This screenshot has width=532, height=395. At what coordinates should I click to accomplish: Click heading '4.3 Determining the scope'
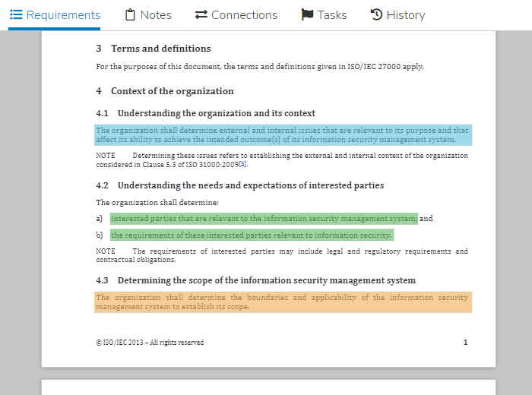255,280
